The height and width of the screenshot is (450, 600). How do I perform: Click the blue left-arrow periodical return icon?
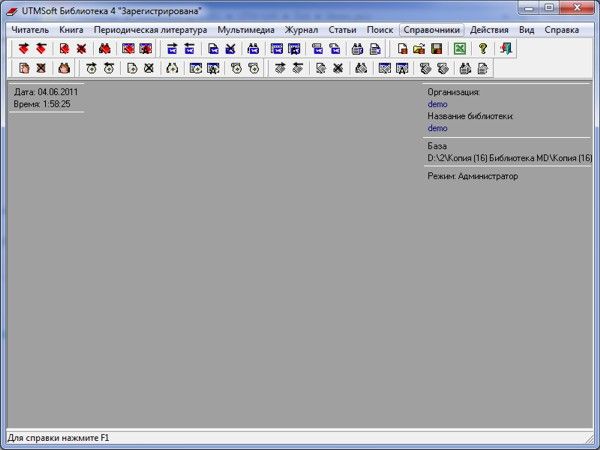point(189,49)
